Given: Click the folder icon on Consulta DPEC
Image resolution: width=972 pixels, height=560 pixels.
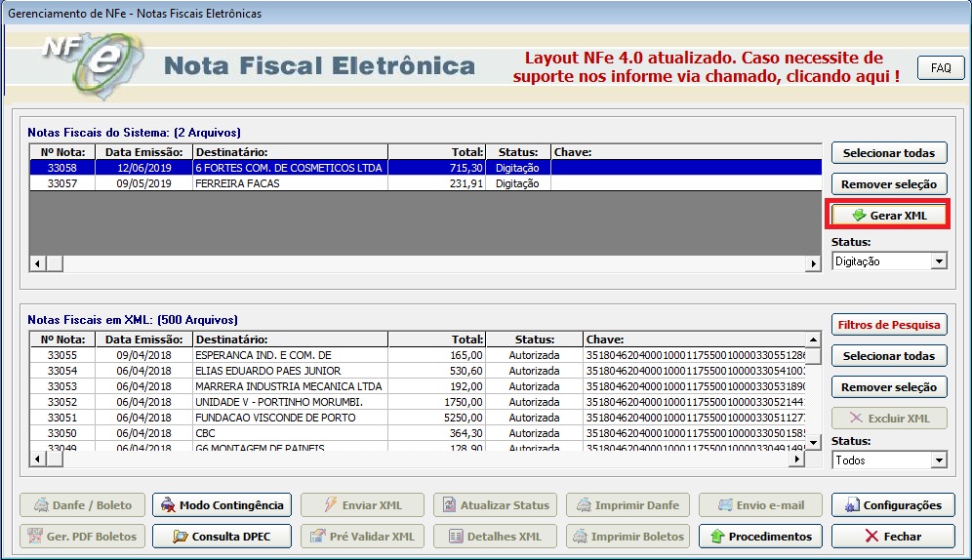Looking at the screenshot, I should [181, 536].
